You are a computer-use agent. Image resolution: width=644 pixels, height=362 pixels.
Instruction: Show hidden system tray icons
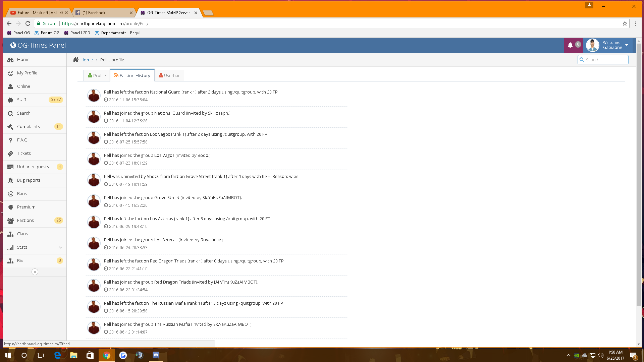coord(568,355)
